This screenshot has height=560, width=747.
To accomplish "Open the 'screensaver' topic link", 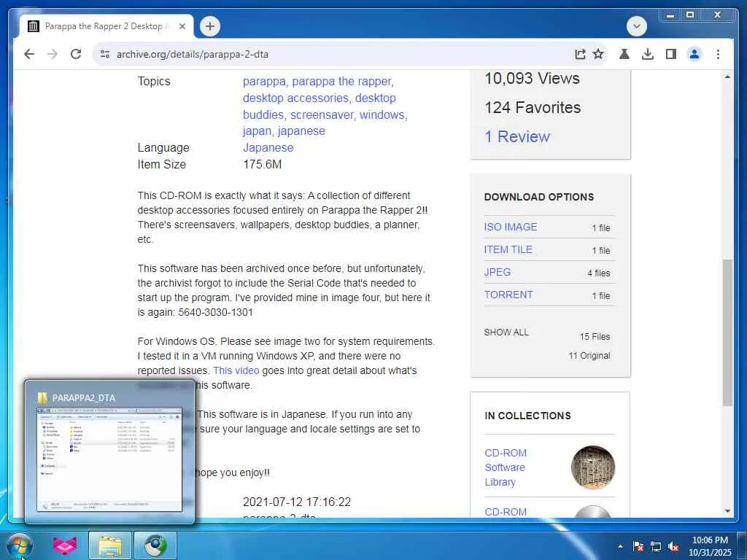I will [x=322, y=114].
